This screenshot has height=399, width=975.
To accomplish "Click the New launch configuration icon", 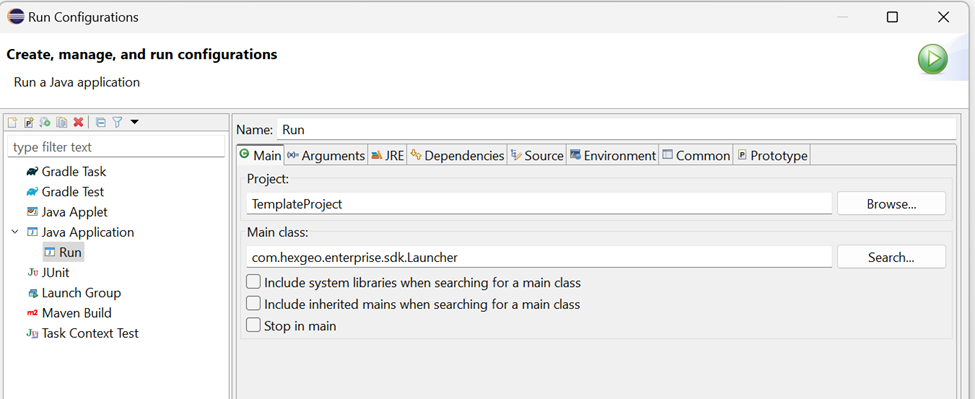I will tap(12, 122).
